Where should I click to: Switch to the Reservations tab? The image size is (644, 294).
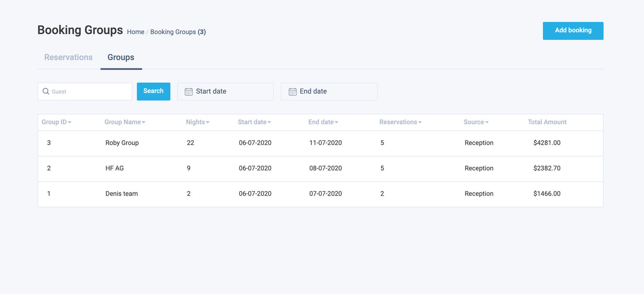(68, 57)
